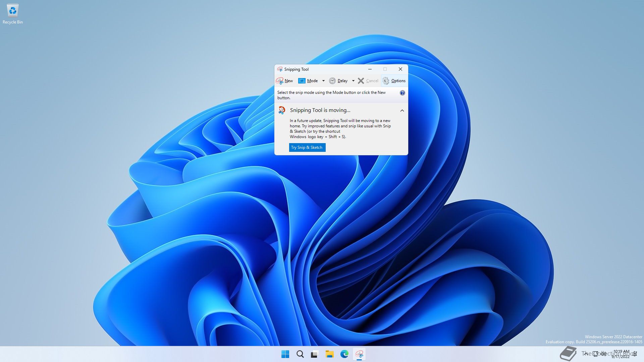Image resolution: width=644 pixels, height=362 pixels.
Task: Open Snipping Tool Options
Action: click(394, 81)
